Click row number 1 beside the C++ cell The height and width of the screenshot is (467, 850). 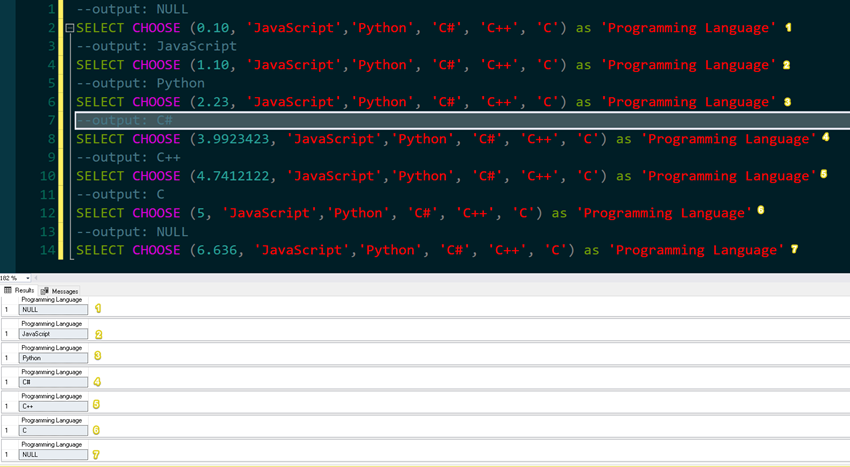point(7,406)
